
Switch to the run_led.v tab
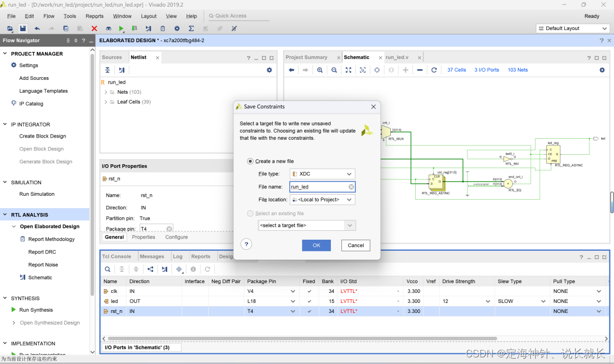click(x=397, y=58)
